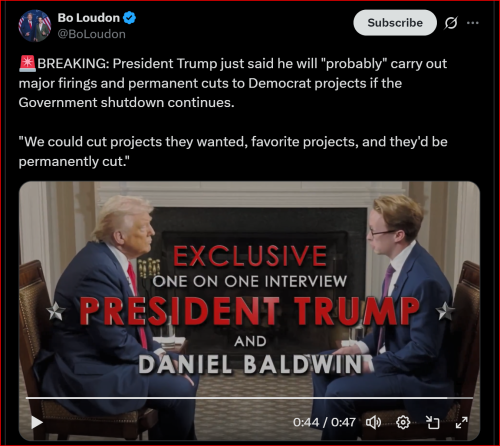Click the red siren emoji
Screen dimensions: 500x446
pyautogui.click(x=27, y=64)
